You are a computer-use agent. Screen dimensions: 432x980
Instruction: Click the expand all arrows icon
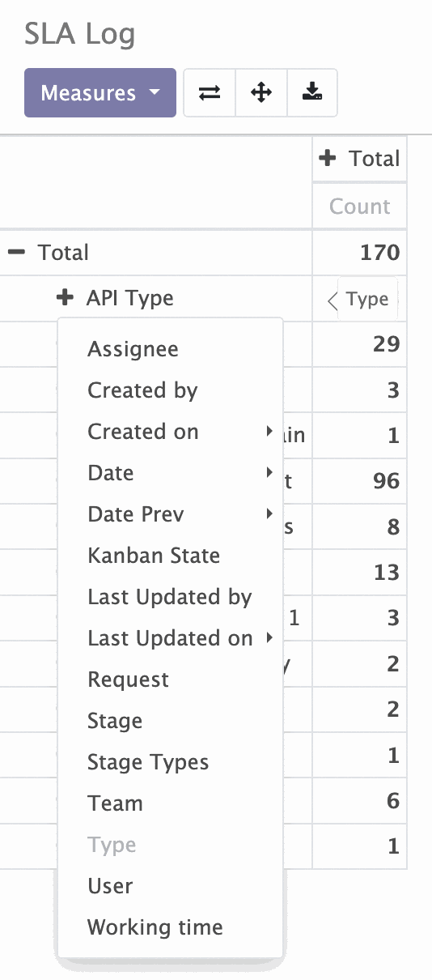(261, 93)
